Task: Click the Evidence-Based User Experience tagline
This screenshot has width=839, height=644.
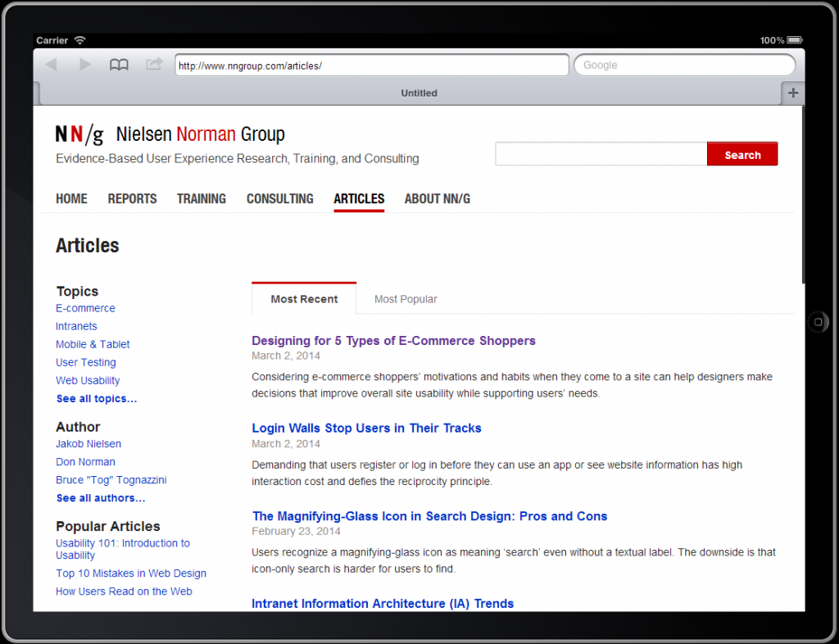Action: tap(238, 159)
